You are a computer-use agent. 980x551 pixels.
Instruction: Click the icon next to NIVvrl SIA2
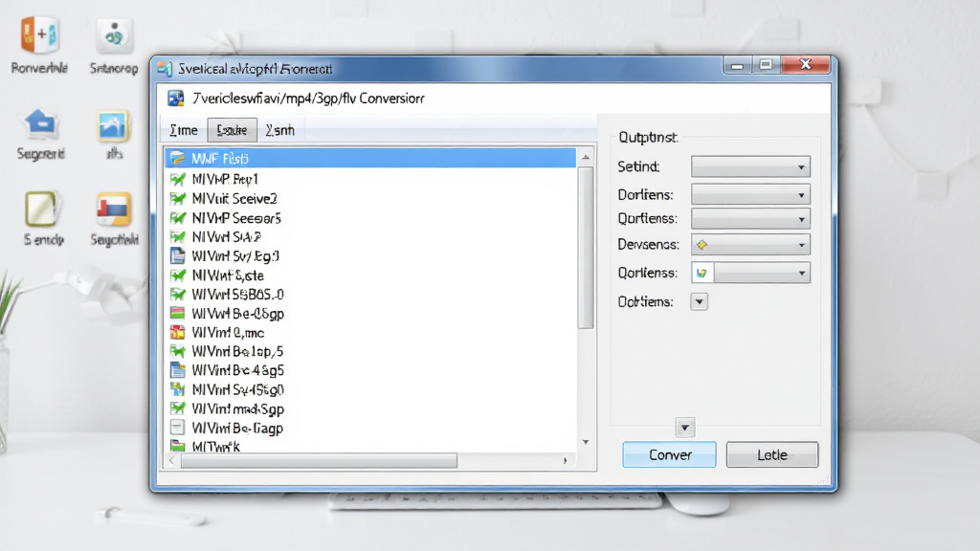(x=177, y=237)
